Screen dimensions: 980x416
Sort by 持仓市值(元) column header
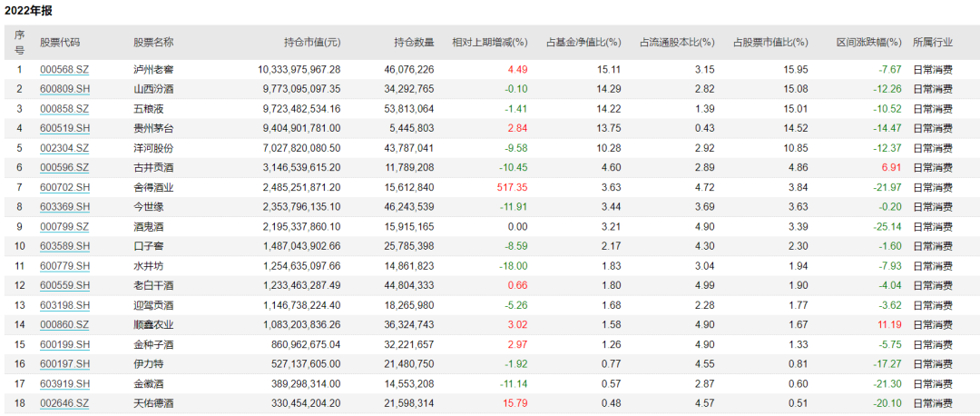[x=312, y=43]
